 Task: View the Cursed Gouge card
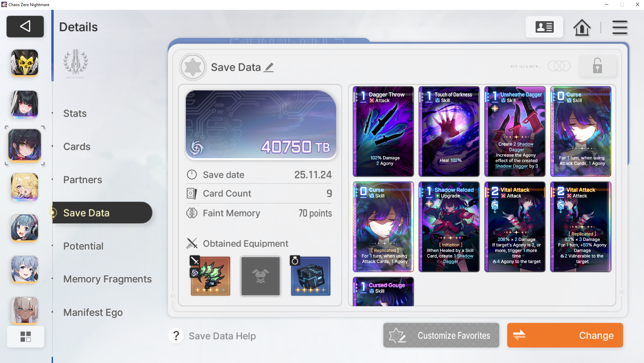pos(383,292)
